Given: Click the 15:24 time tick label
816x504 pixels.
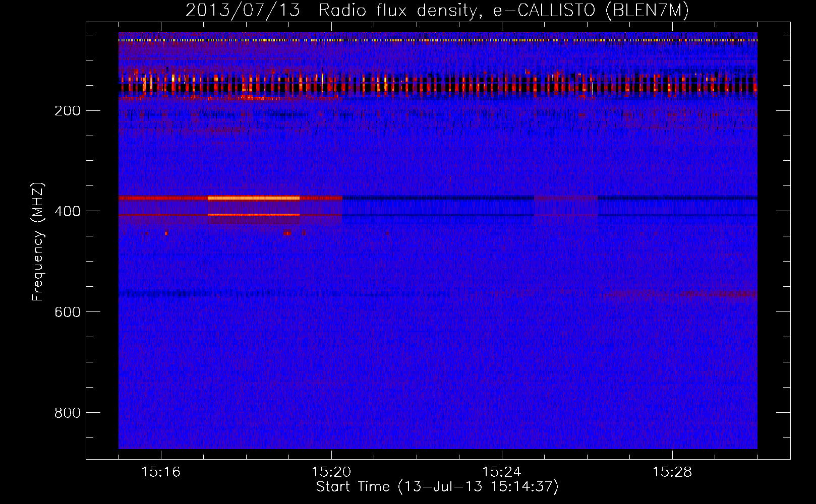Looking at the screenshot, I should (x=502, y=472).
